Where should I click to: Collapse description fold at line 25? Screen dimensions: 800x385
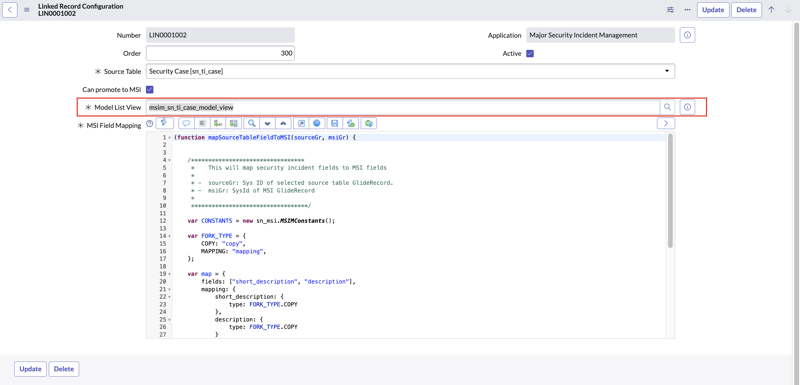point(169,319)
